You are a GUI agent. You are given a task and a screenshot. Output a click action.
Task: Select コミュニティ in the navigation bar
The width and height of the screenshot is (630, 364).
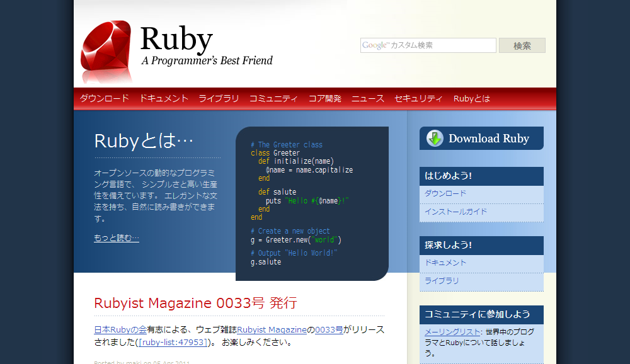tap(273, 98)
